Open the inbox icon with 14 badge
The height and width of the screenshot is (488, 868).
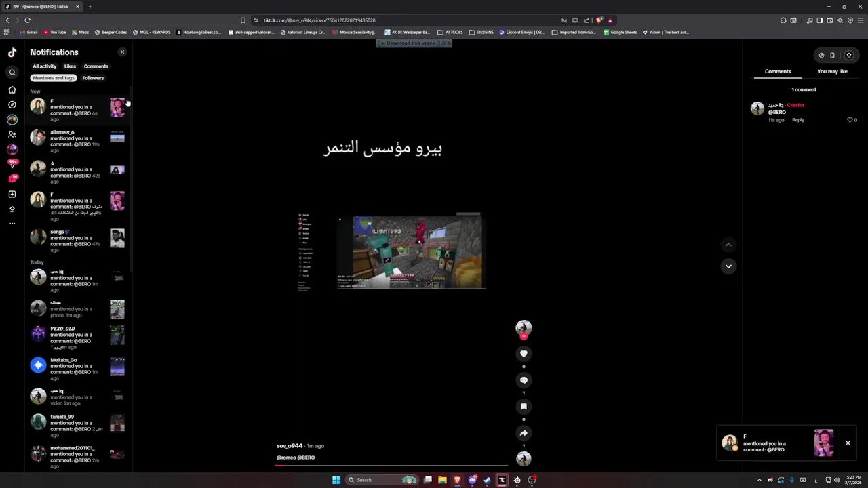click(x=12, y=178)
